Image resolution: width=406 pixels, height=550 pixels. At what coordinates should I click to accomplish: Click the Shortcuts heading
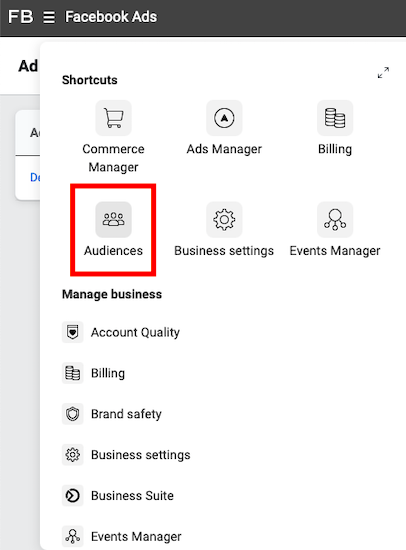[x=90, y=80]
